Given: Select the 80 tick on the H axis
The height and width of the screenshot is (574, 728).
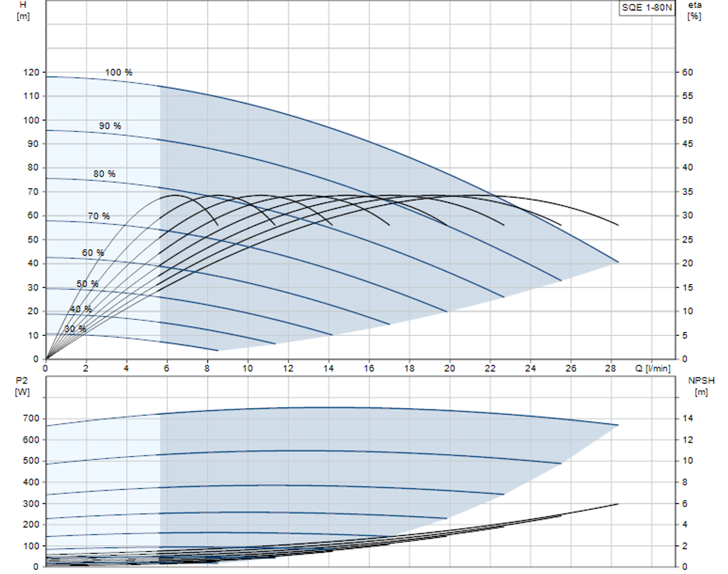Looking at the screenshot, I should pos(33,168).
